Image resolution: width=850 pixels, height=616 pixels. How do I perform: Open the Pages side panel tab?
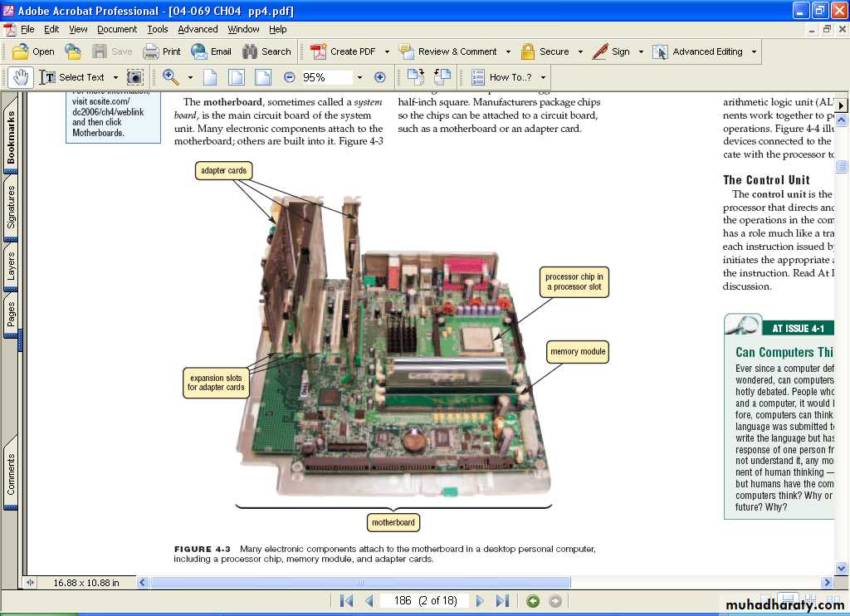(x=12, y=314)
